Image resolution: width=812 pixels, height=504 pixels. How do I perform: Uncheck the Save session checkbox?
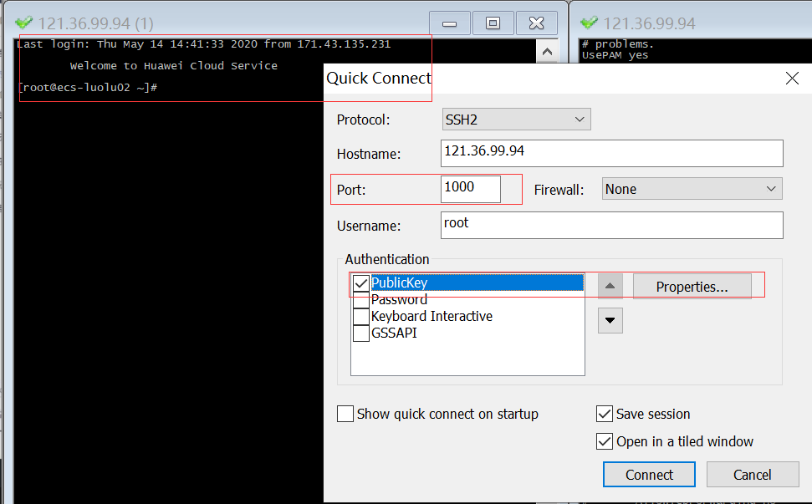605,414
